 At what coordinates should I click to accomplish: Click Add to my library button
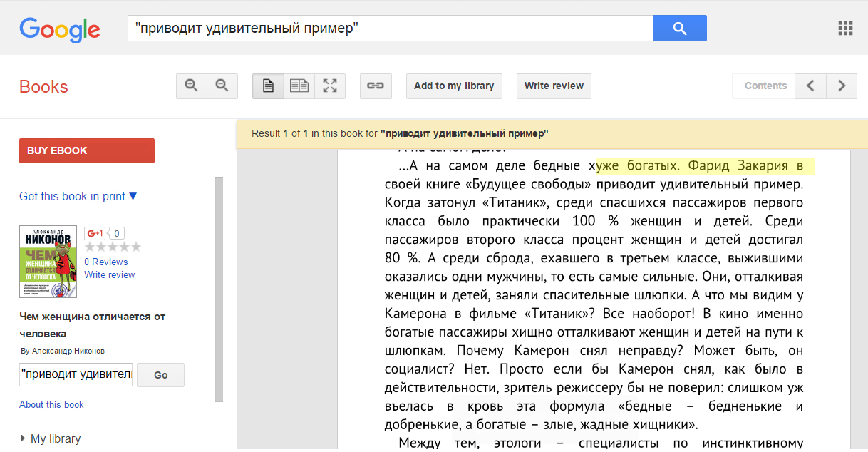(x=454, y=86)
